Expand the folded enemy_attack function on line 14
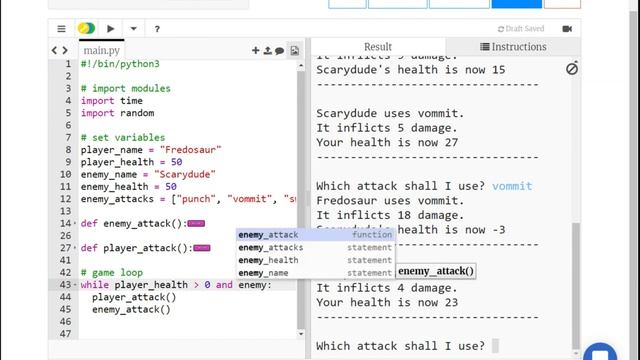Image resolution: width=640 pixels, height=360 pixels. [75, 224]
